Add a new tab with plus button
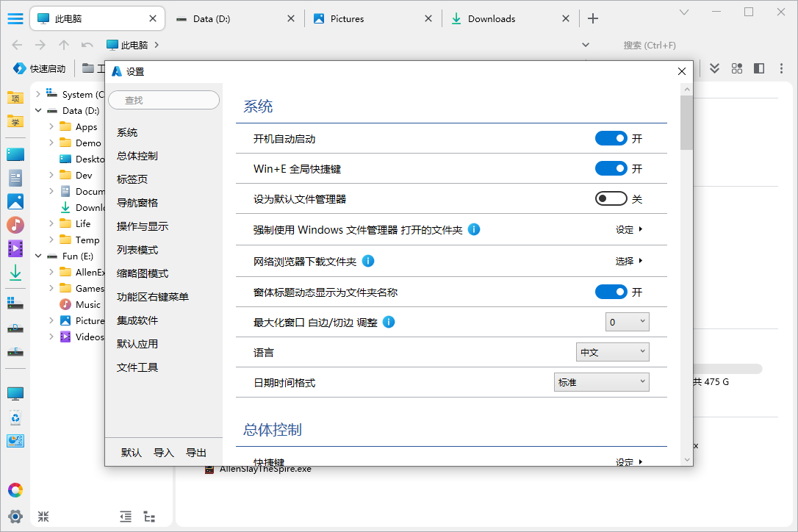The image size is (798, 532). (593, 19)
